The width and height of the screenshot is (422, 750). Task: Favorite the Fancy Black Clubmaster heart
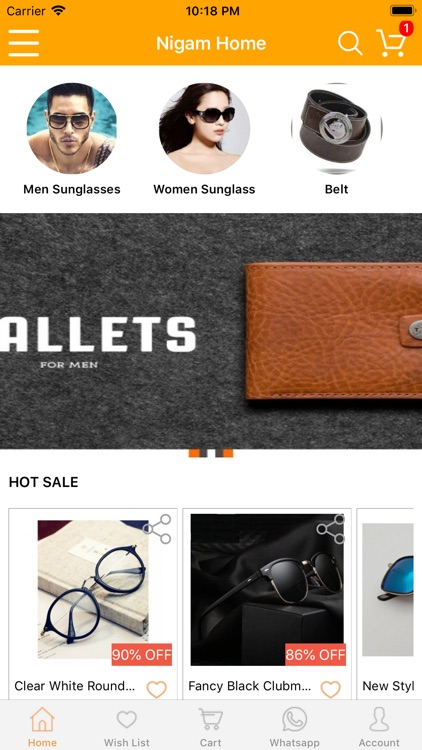click(x=330, y=689)
